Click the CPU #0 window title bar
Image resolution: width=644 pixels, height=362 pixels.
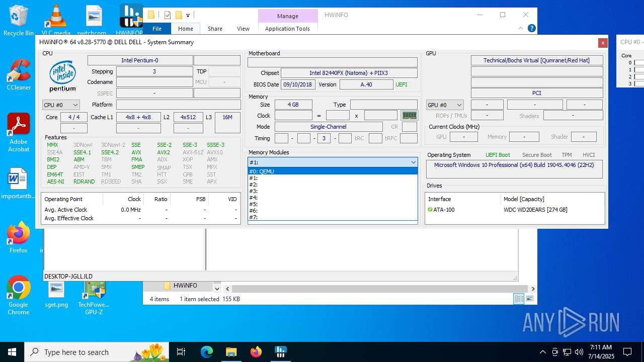point(630,42)
